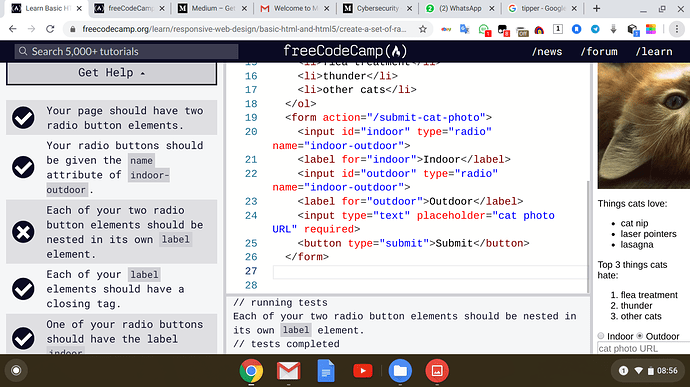Open Chrome's three-dot menu
This screenshot has height=387, width=690.
click(677, 29)
